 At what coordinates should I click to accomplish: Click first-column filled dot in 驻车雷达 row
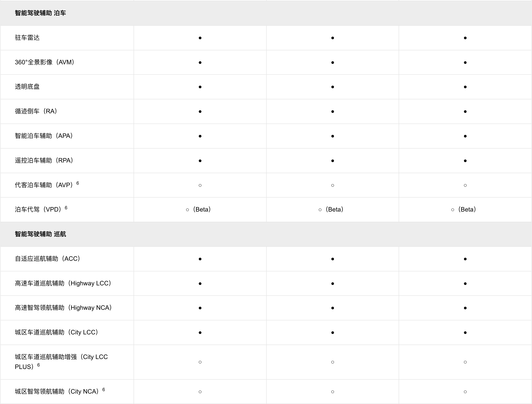(200, 38)
